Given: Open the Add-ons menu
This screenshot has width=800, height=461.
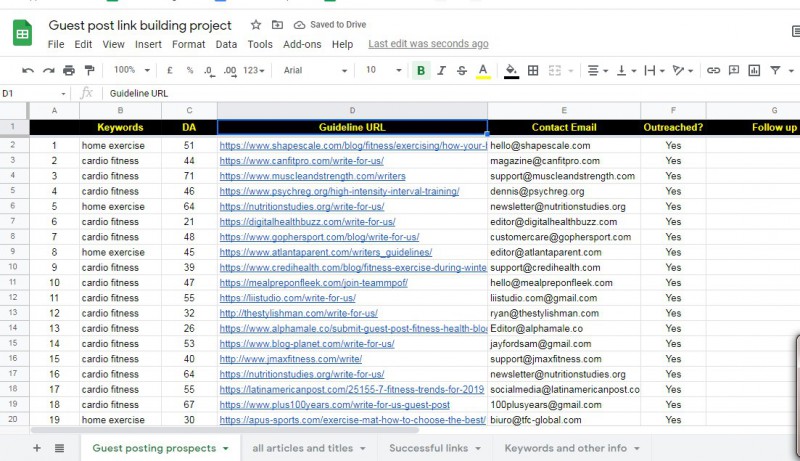Looking at the screenshot, I should [x=302, y=44].
